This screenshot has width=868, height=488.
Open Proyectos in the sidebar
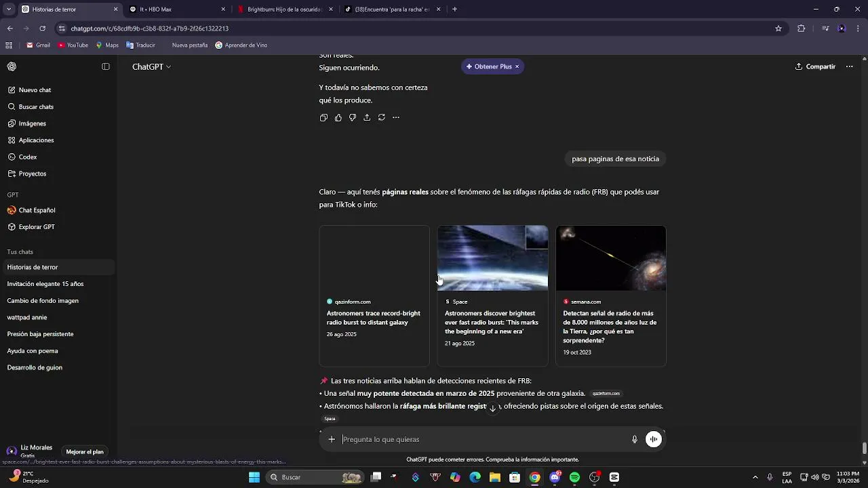pyautogui.click(x=58, y=174)
